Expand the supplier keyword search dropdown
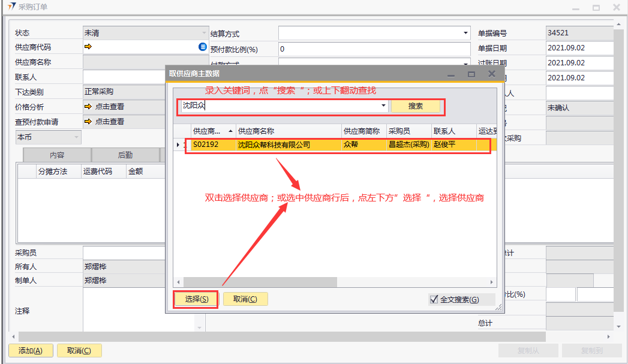The height and width of the screenshot is (364, 628). pyautogui.click(x=384, y=106)
